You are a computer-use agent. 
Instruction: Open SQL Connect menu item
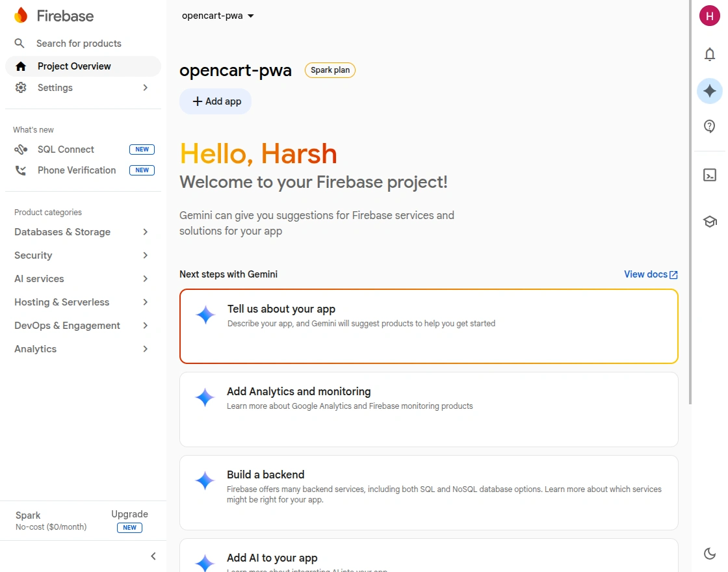click(83, 149)
